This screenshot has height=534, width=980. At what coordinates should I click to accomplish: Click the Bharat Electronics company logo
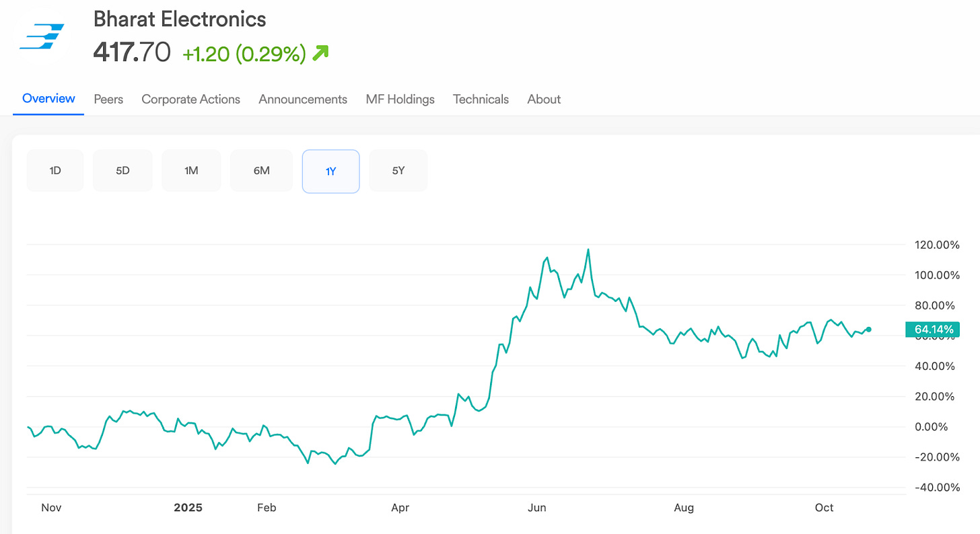pos(42,36)
